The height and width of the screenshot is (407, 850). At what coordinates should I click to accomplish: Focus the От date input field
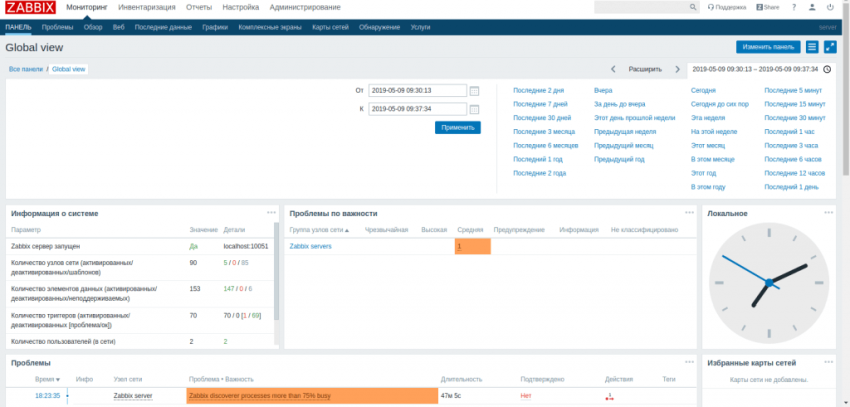pyautogui.click(x=417, y=91)
